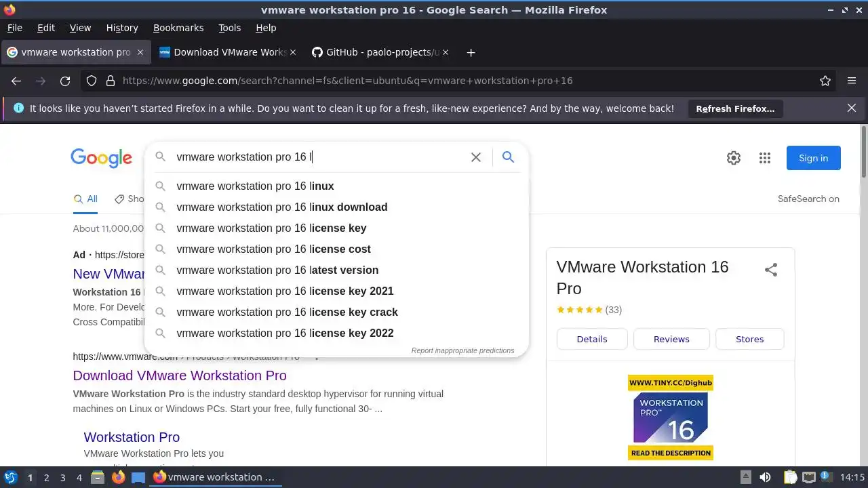Click the Refresh Firefox button
The height and width of the screenshot is (488, 868).
click(735, 108)
